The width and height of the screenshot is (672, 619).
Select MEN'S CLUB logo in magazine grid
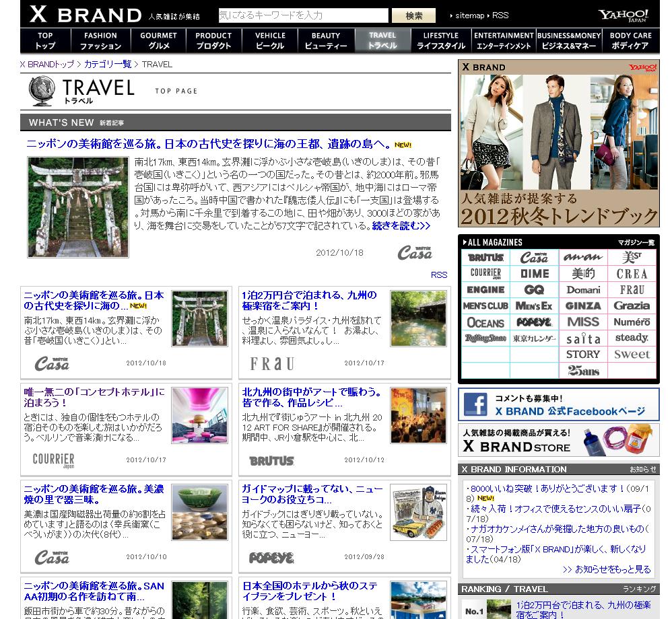point(485,306)
